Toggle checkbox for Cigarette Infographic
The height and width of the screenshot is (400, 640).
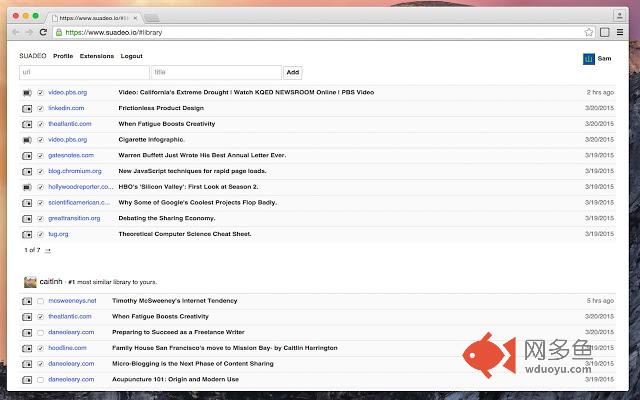click(40, 140)
